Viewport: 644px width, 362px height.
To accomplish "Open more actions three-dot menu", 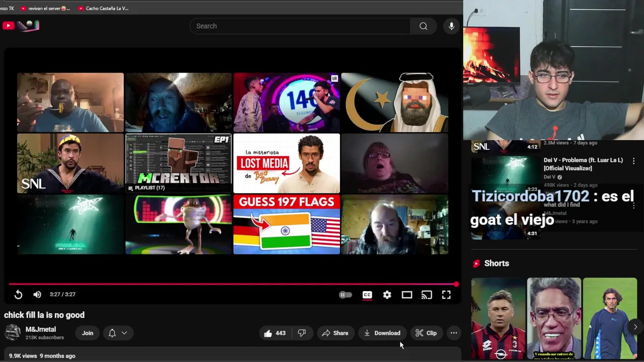I will (x=453, y=333).
